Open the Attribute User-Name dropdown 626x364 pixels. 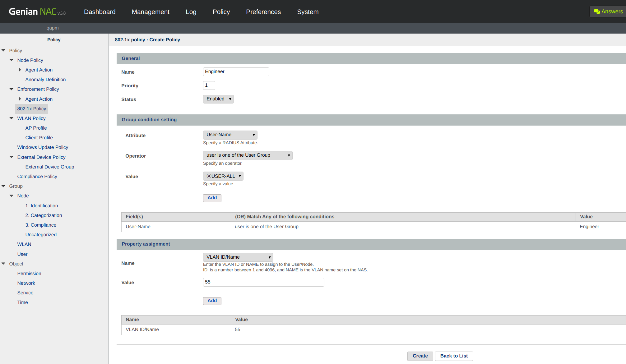[230, 135]
